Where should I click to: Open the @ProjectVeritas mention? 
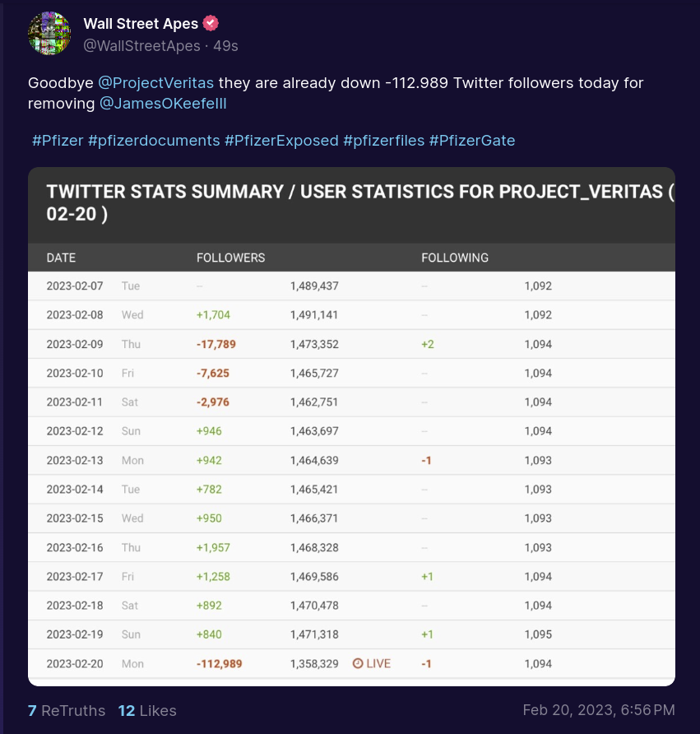pos(155,83)
